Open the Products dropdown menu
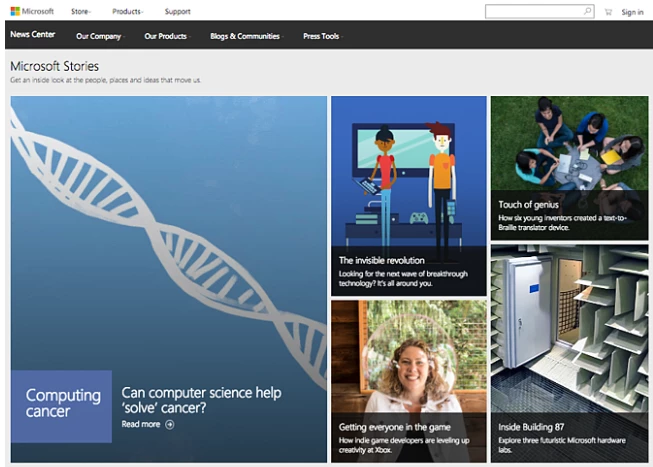653x467 pixels. point(127,12)
